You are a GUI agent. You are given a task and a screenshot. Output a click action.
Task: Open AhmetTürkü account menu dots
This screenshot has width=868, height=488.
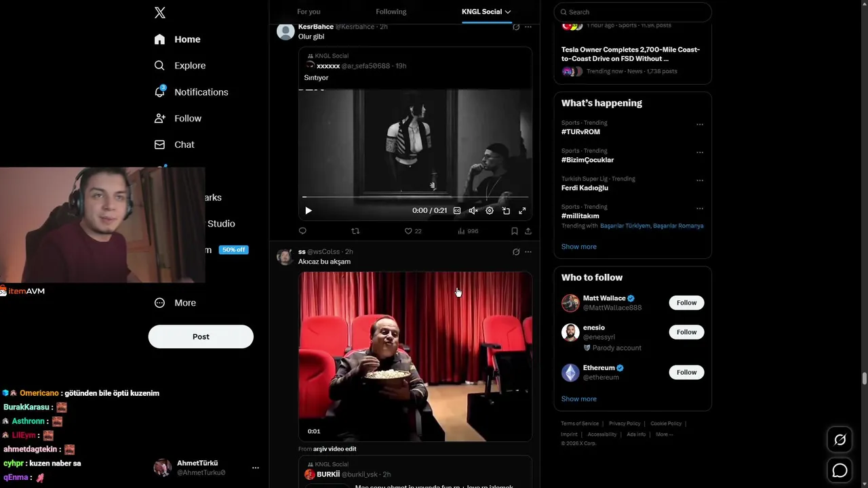point(256,468)
